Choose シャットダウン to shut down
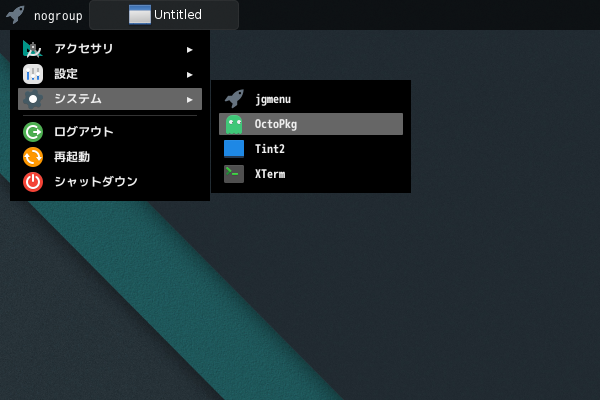Viewport: 600px width, 400px height. (110, 182)
